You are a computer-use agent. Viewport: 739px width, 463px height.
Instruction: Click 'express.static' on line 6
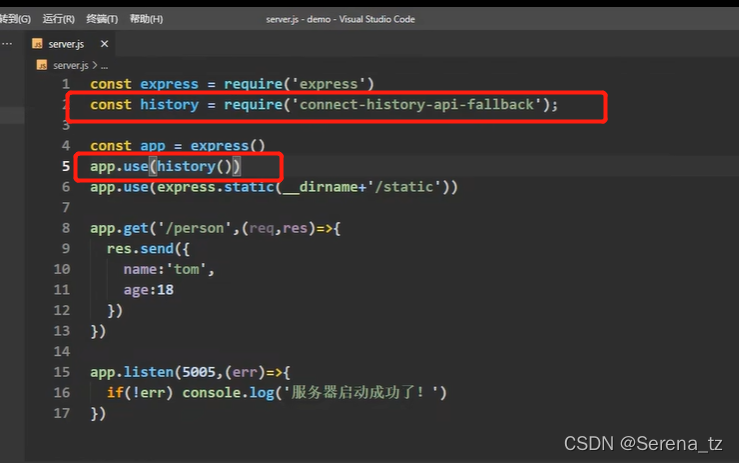[216, 187]
